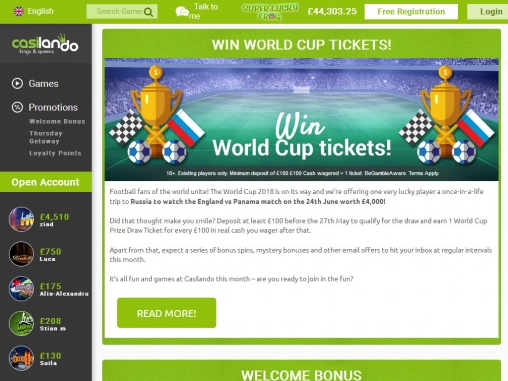
Task: Click the Login button
Action: pos(489,12)
